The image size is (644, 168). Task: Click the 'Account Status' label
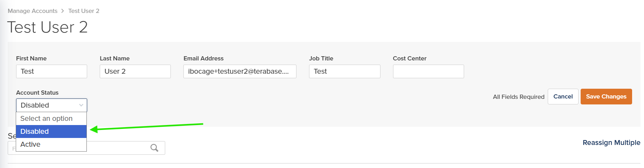click(x=37, y=93)
